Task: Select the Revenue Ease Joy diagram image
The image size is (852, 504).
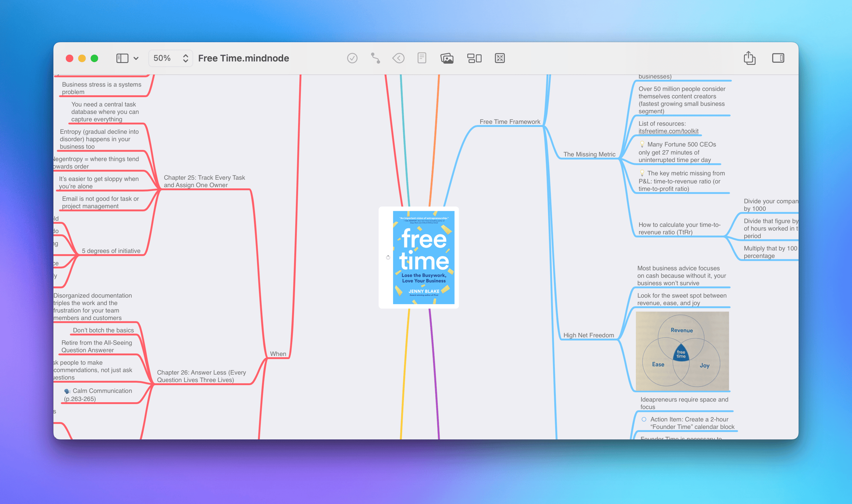Action: (682, 351)
